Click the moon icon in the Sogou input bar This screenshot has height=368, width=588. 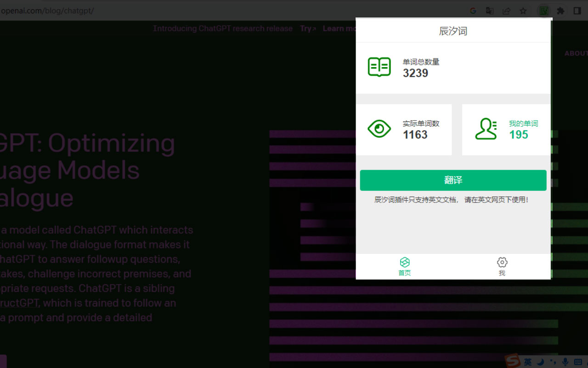tap(541, 362)
